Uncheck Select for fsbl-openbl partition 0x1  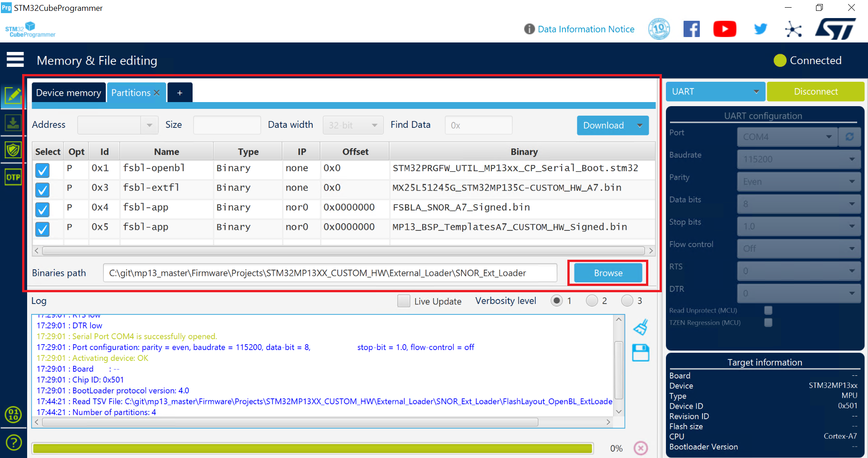click(x=42, y=170)
